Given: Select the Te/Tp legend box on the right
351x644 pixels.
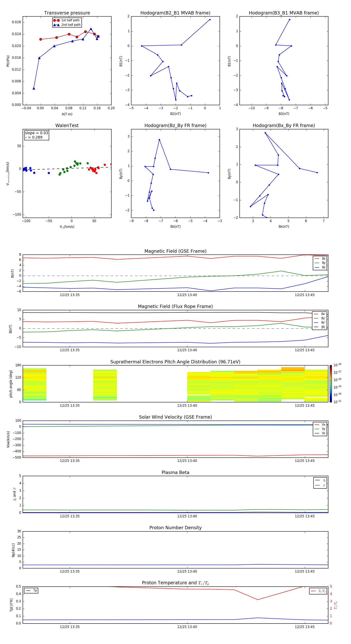Looking at the screenshot, I should (318, 591).
